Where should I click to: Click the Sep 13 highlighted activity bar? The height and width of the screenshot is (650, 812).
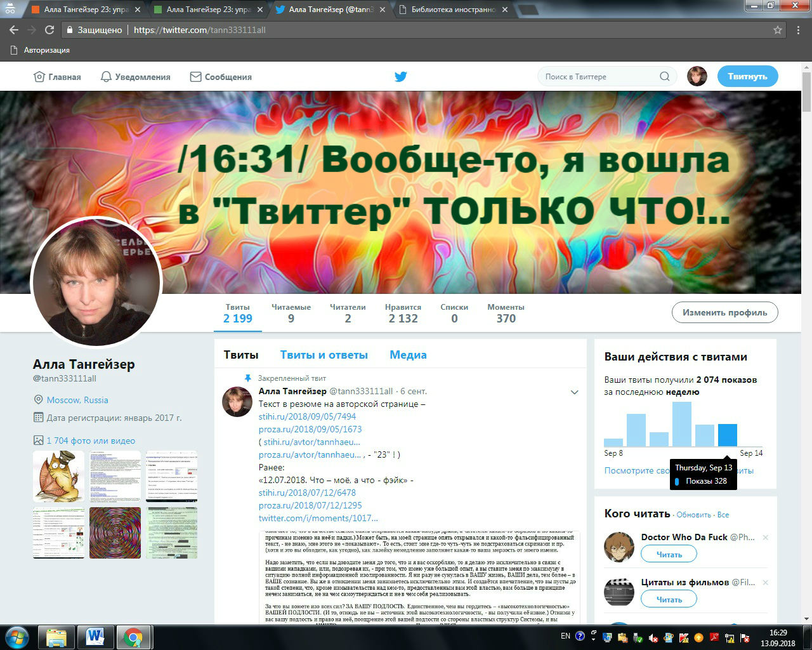tap(727, 435)
